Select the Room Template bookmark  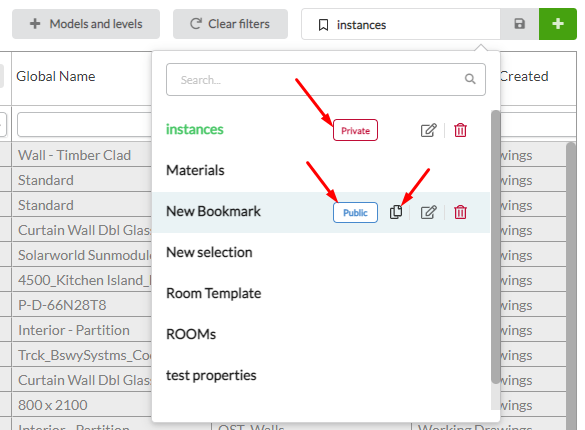click(213, 294)
